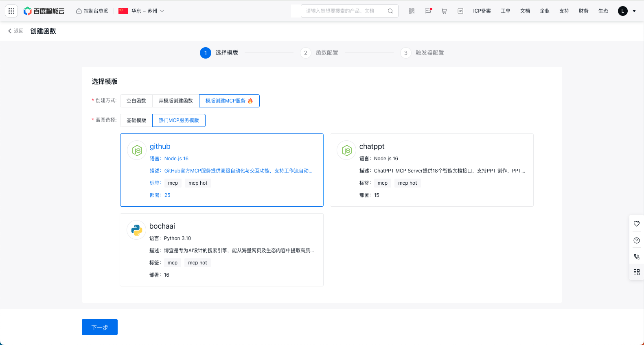Click the home icon beside 控制台总览
This screenshot has width=644, height=345.
coord(79,11)
